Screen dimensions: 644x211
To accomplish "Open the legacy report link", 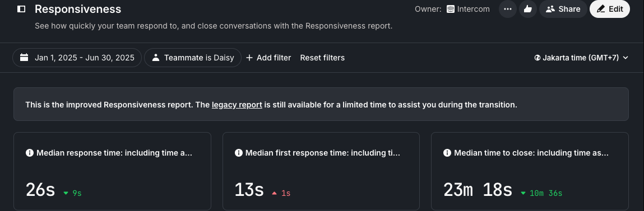I will point(237,105).
